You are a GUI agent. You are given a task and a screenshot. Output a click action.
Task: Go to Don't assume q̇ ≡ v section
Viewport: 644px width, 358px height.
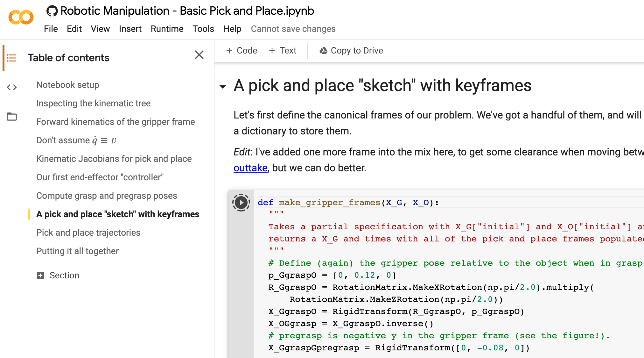point(76,140)
